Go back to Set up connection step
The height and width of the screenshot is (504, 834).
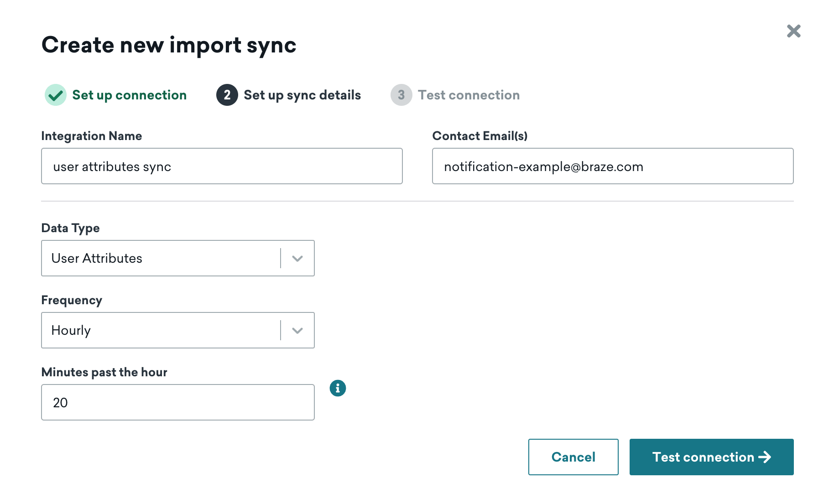tap(129, 95)
